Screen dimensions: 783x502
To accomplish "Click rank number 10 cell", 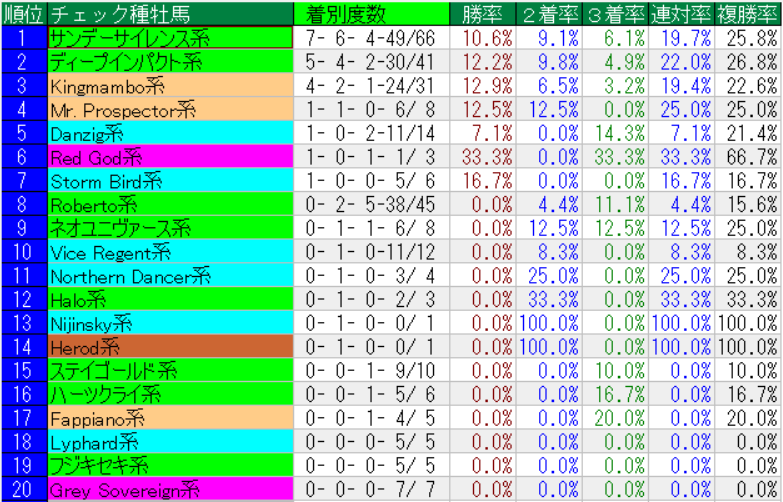I will tap(23, 251).
